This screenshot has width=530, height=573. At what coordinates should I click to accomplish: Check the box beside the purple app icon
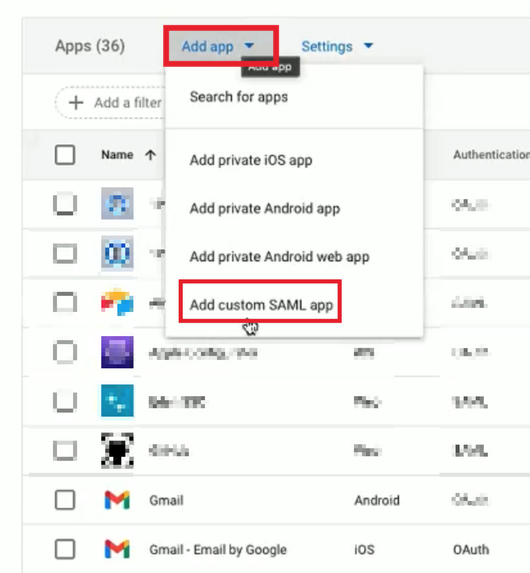(65, 352)
